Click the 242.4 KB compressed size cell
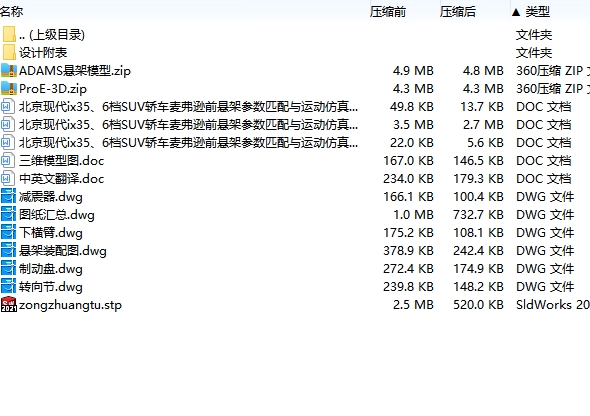 (479, 251)
